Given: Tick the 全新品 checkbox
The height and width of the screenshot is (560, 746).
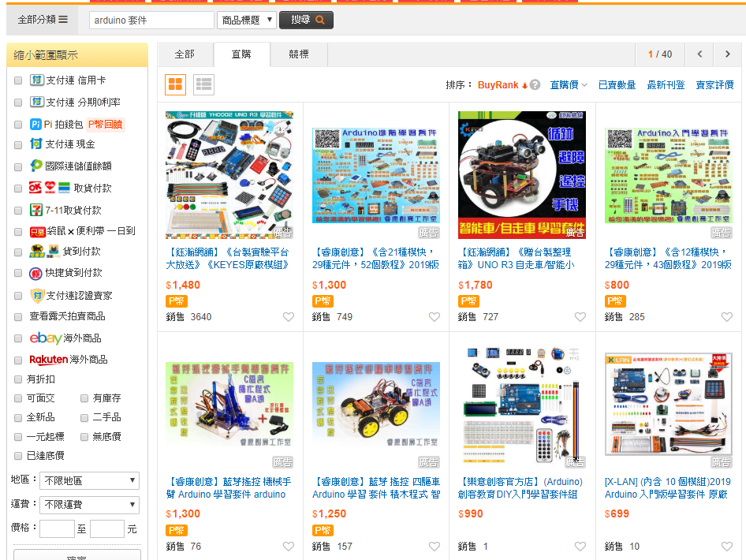Looking at the screenshot, I should coord(18,418).
